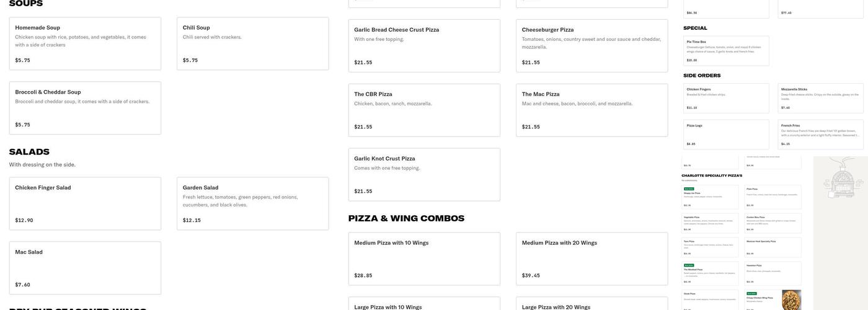This screenshot has height=310, width=868.
Task: Select the Homemade Soup menu item
Action: 85,43
